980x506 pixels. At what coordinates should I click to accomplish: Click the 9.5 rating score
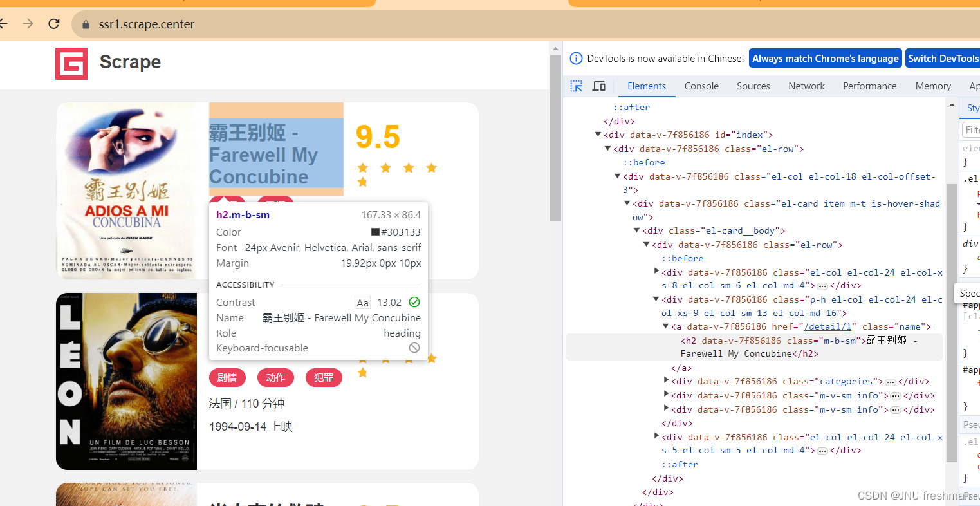378,137
